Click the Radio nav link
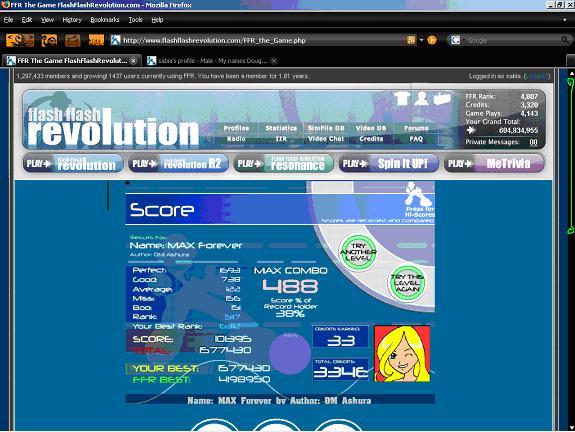The image size is (575, 432). [x=236, y=139]
